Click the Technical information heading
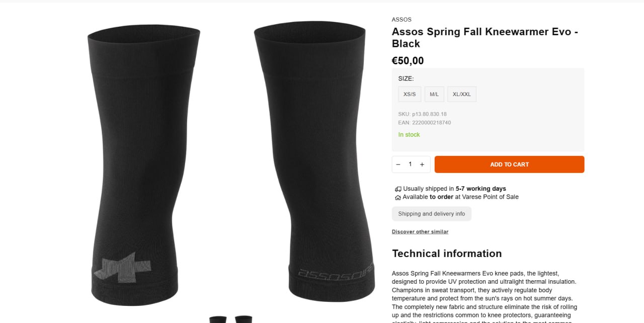The height and width of the screenshot is (323, 644). (447, 254)
